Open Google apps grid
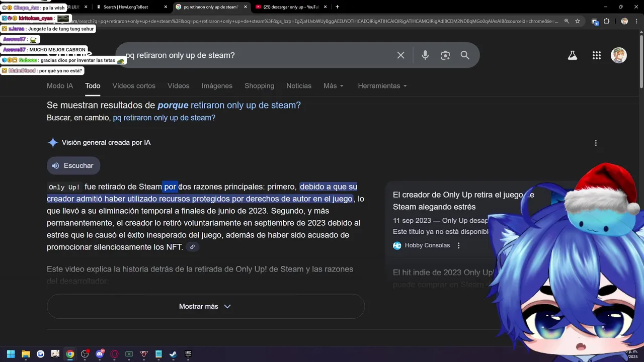The image size is (644, 362). pyautogui.click(x=597, y=55)
